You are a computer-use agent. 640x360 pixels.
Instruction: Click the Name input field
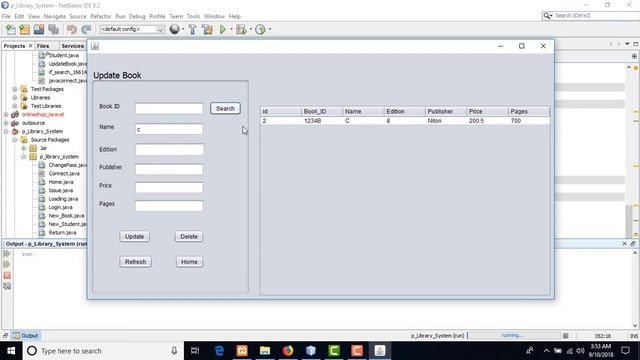(169, 129)
